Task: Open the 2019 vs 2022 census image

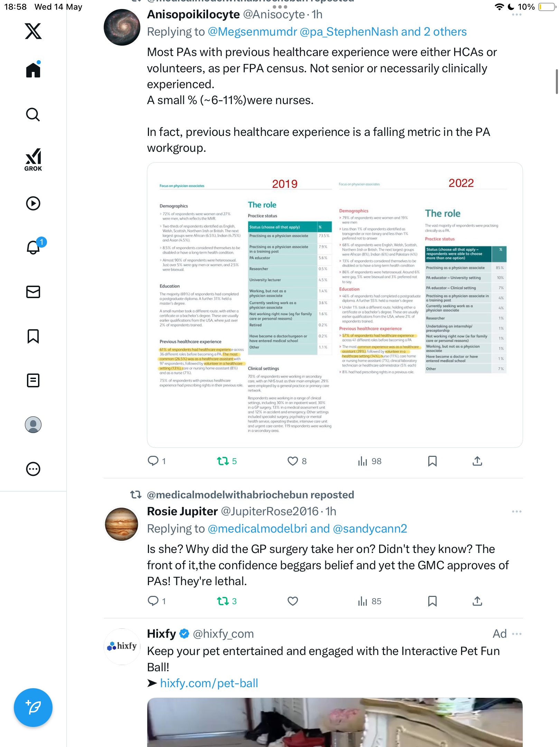Action: point(335,305)
